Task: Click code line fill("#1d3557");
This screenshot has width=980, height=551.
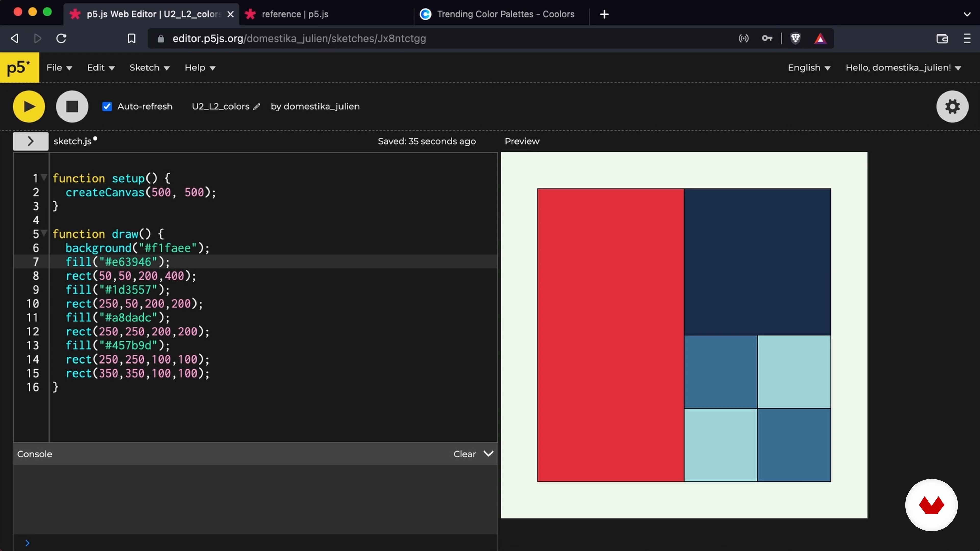Action: (x=118, y=290)
